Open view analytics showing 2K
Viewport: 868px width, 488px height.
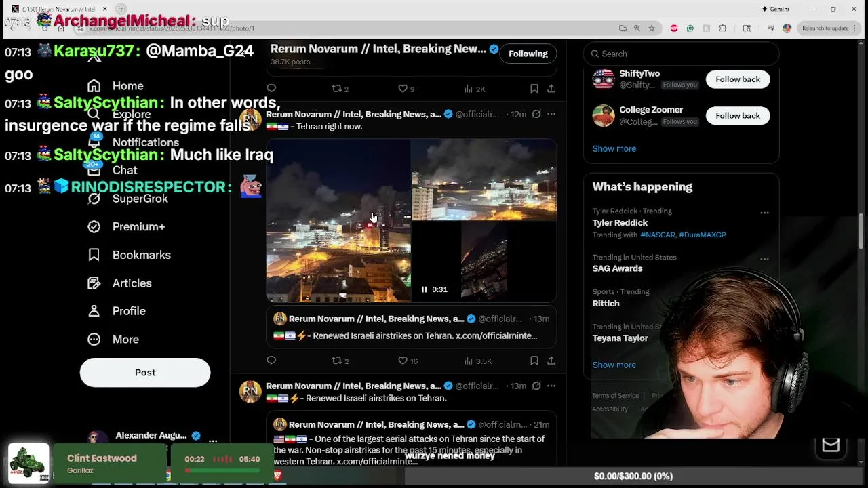475,89
